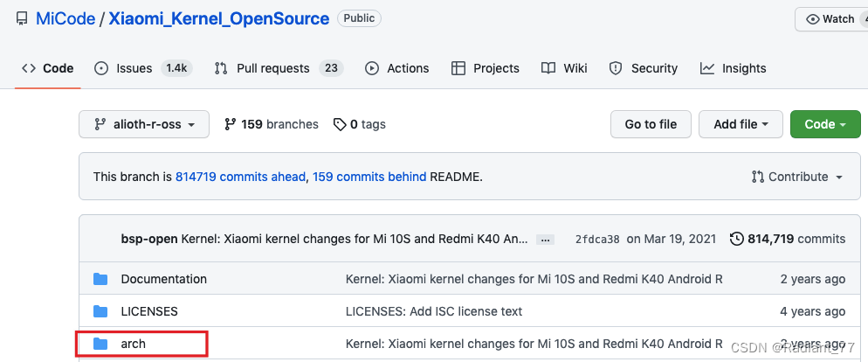
Task: Open the MiCode owner link
Action: 65,19
